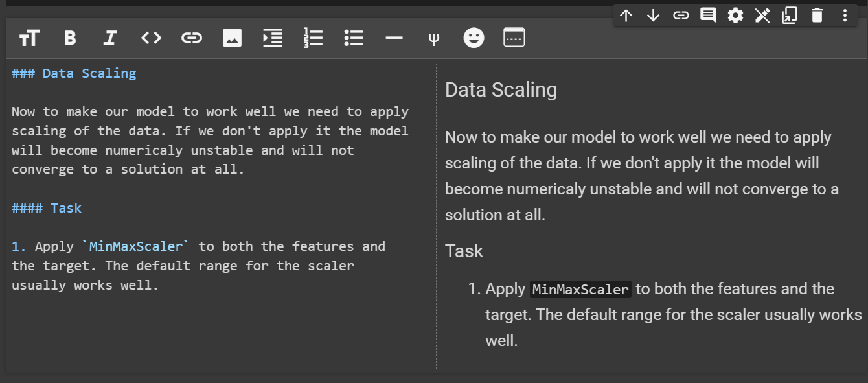Click source text 'converge to a solution at all.'
The width and height of the screenshot is (868, 383).
[x=128, y=169]
